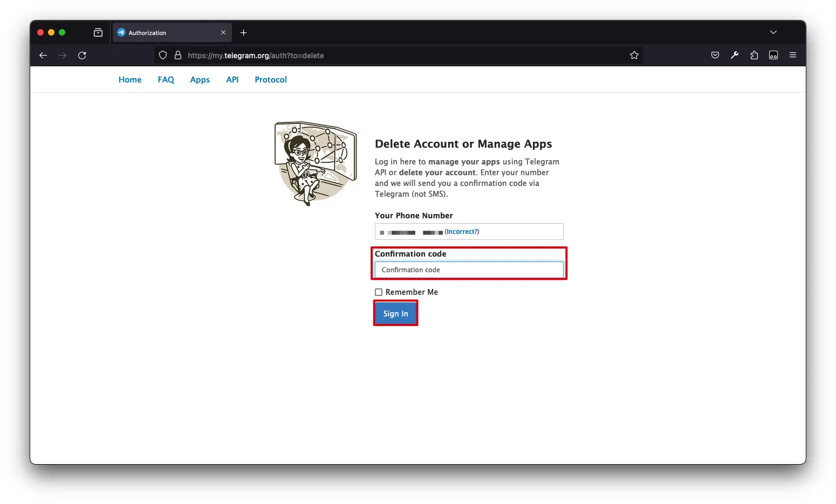The image size is (836, 504).
Task: Click the tracking protection shield icon
Action: tap(163, 56)
